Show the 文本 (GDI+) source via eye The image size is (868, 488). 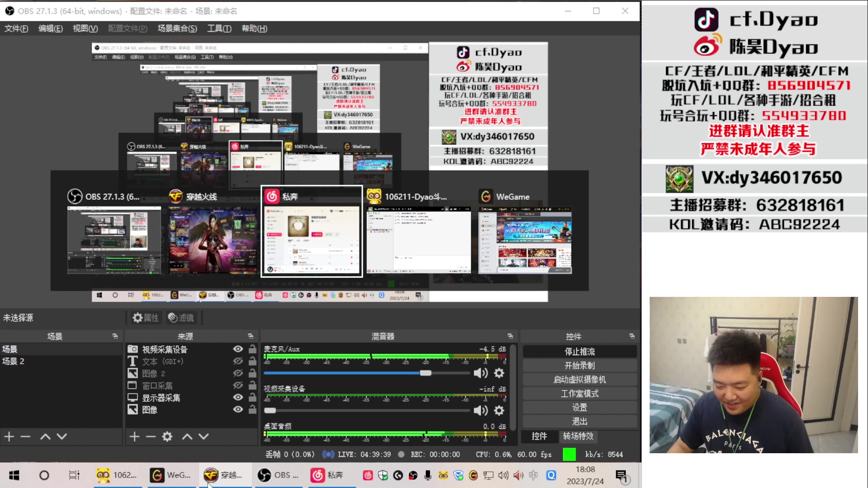[238, 361]
